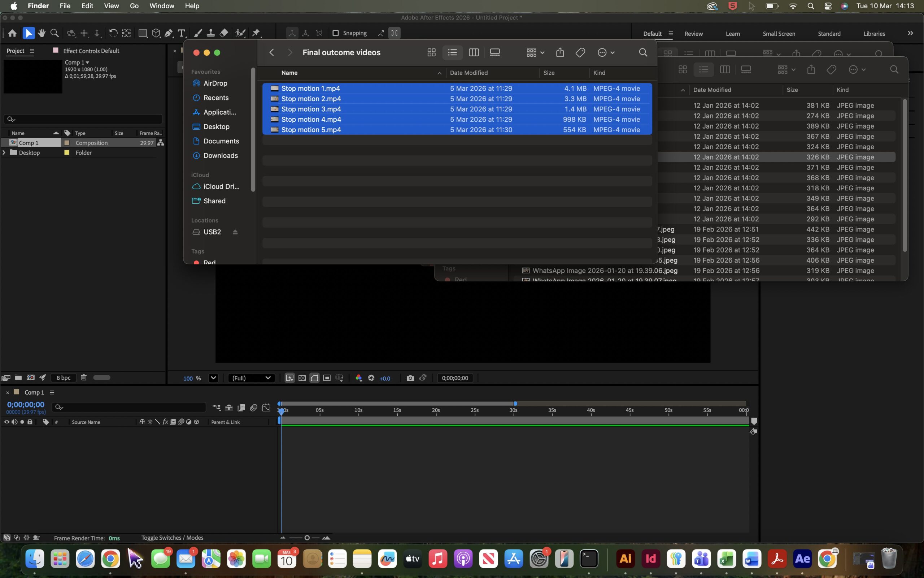Open the Finder action ellipsis menu
Screen dimensions: 924x578
(x=606, y=52)
